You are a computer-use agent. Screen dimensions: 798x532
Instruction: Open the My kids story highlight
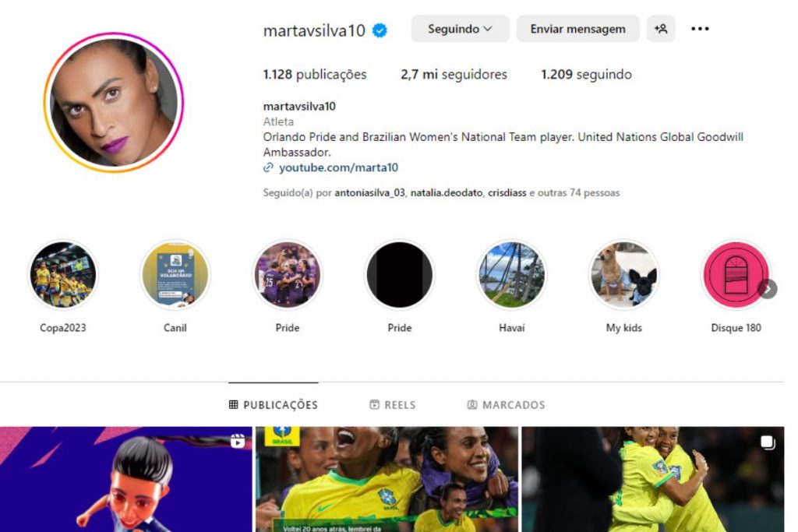tap(624, 275)
